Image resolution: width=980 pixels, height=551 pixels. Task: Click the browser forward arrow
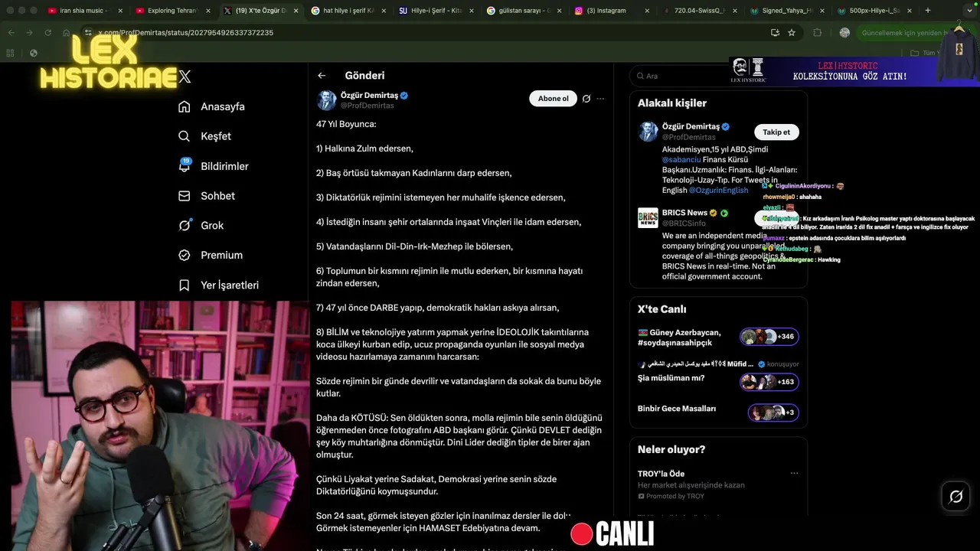[29, 32]
